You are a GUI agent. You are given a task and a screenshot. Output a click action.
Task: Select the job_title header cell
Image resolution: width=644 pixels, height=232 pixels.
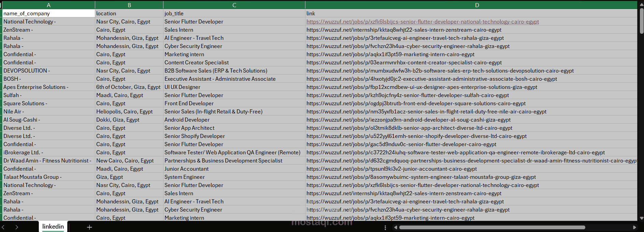(x=234, y=13)
